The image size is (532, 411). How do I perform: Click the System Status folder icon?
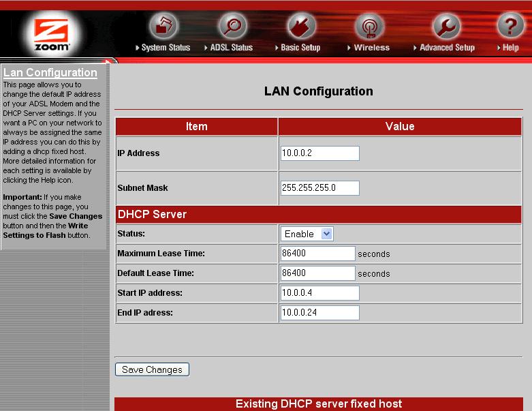coord(164,26)
